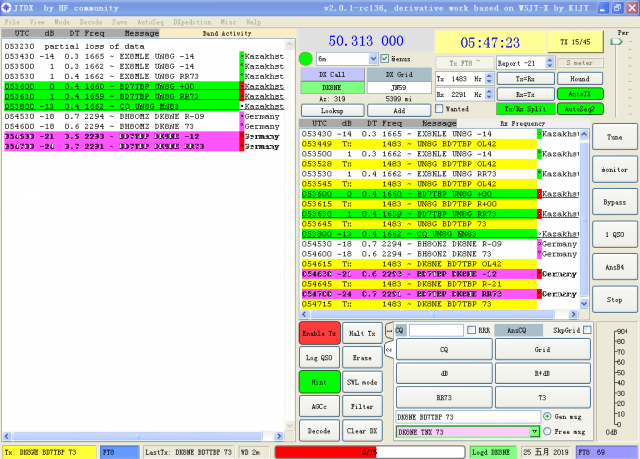Click the Rx=Tx button
This screenshot has width=640, height=459.
click(525, 94)
